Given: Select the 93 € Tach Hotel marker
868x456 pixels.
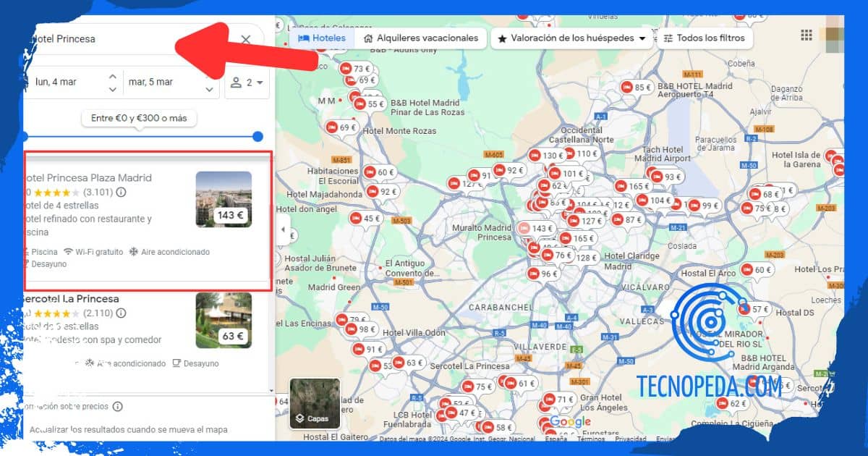Looking at the screenshot, I should click(666, 177).
